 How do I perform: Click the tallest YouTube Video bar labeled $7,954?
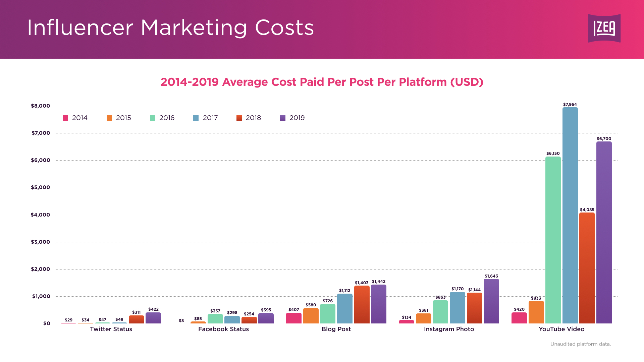570,215
